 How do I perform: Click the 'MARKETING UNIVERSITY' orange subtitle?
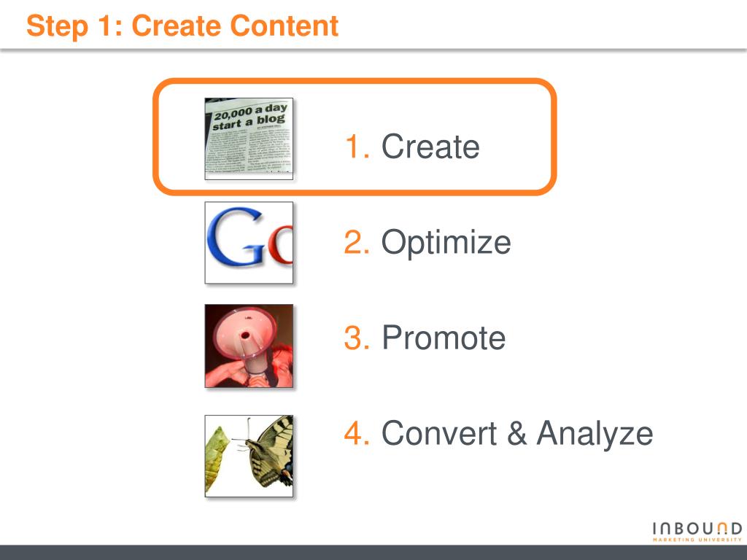coord(697,540)
